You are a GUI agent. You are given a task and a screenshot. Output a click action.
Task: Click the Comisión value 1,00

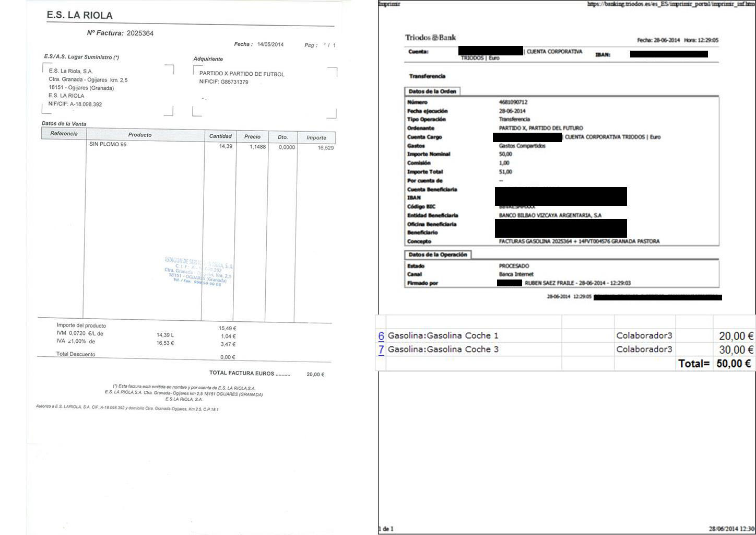[504, 163]
